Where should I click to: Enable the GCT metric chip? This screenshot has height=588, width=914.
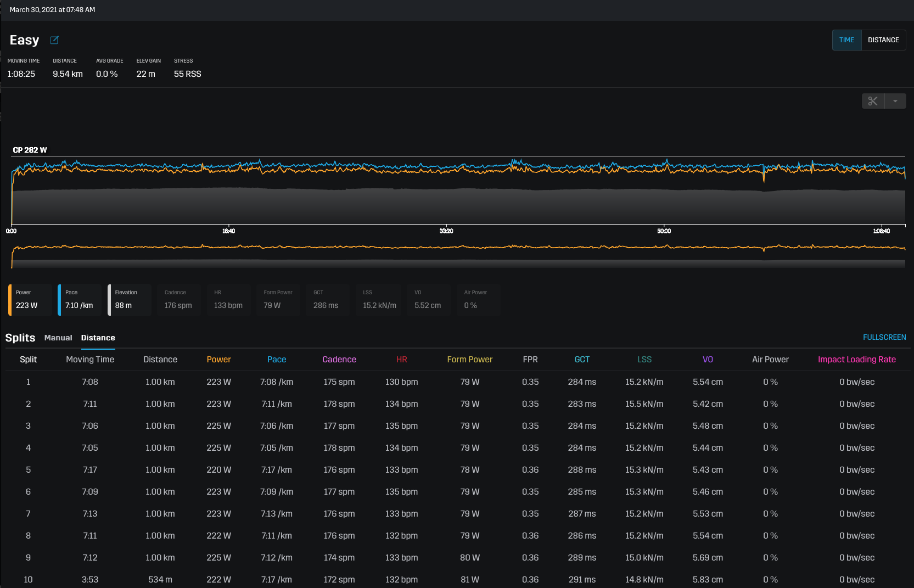pyautogui.click(x=327, y=300)
